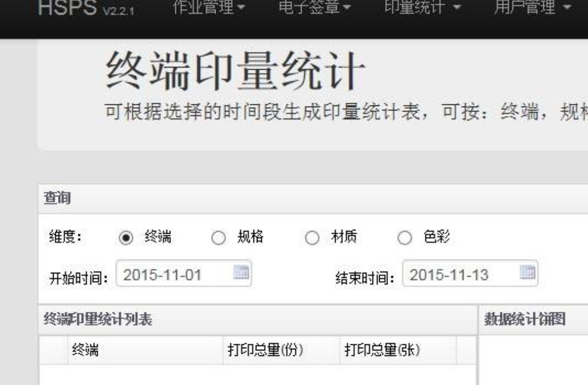Open the end date calendar picker
Image resolution: width=588 pixels, height=385 pixels.
(x=527, y=273)
